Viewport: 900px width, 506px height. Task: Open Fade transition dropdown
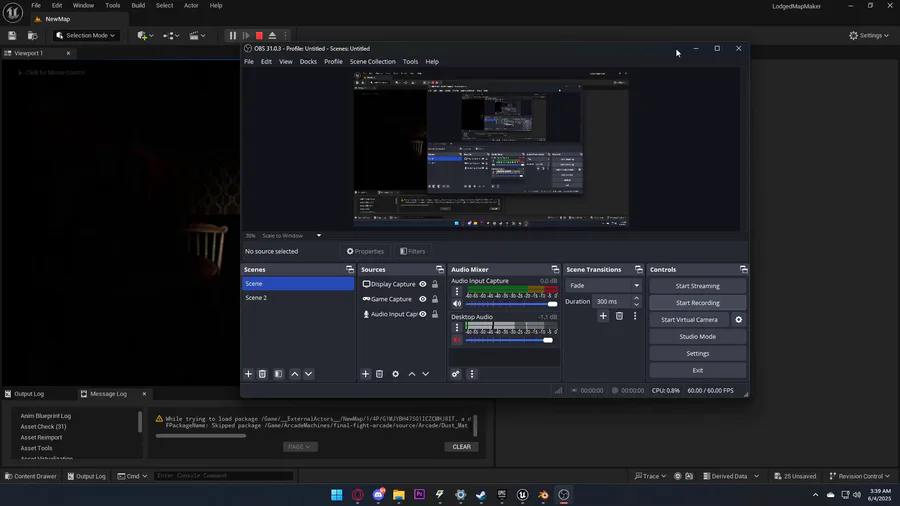pos(603,285)
